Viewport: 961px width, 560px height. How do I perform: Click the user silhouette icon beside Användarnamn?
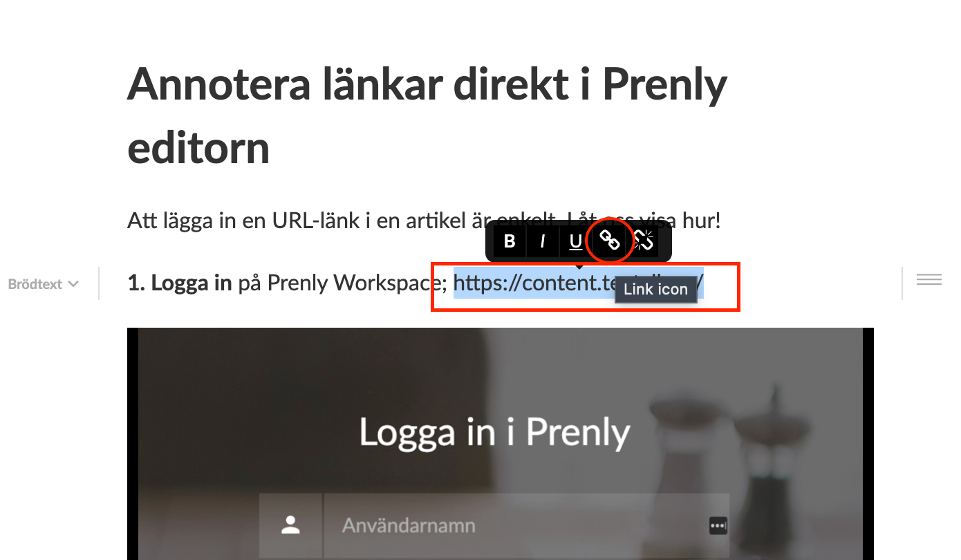[x=290, y=525]
